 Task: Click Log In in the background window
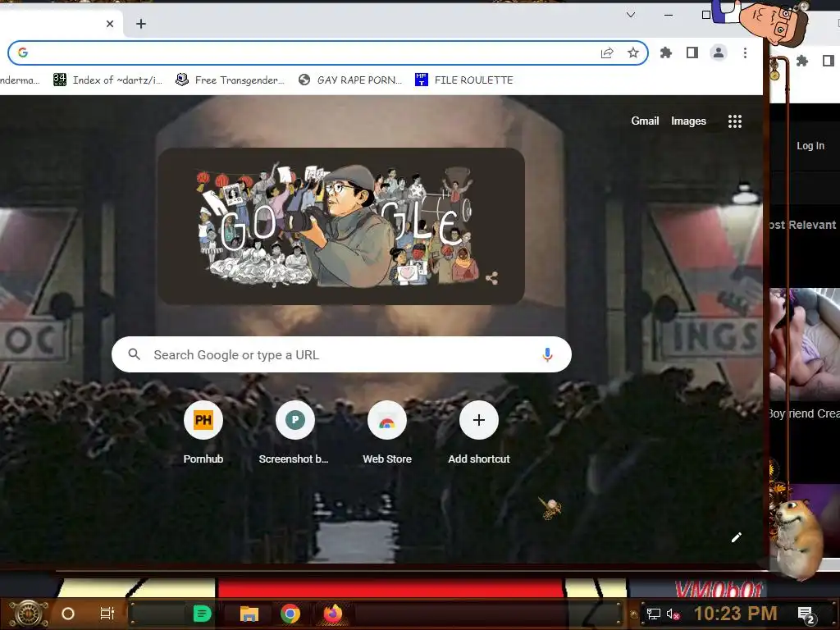(x=810, y=146)
